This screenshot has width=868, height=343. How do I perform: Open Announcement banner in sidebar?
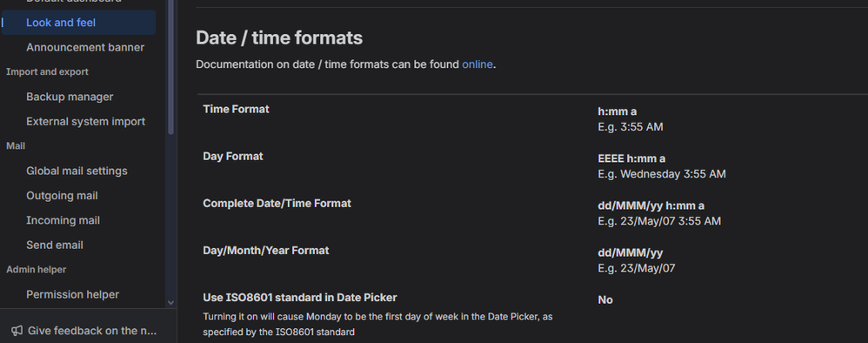click(x=84, y=48)
